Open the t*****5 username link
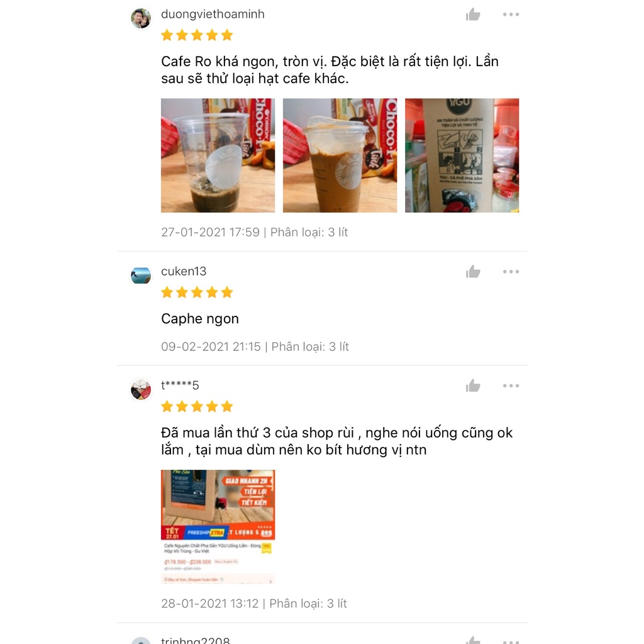Image resolution: width=644 pixels, height=644 pixels. (x=180, y=386)
